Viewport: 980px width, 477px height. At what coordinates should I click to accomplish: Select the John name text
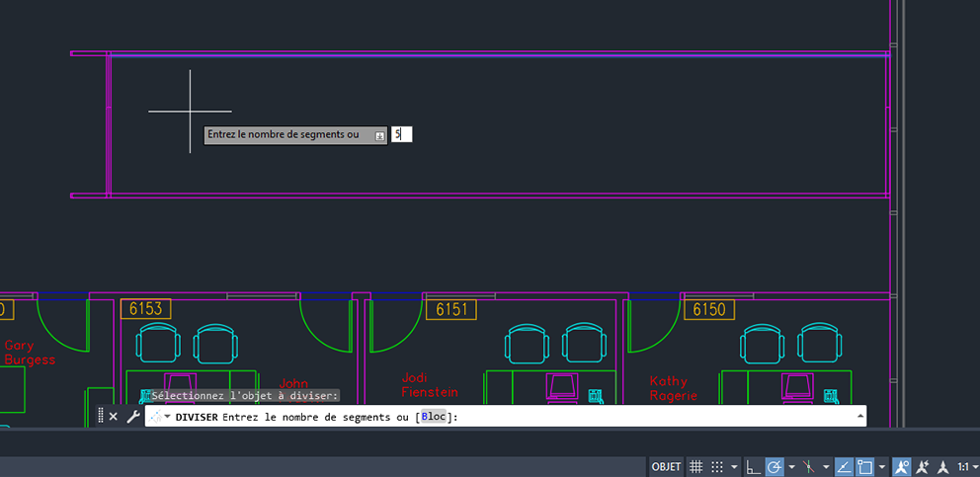[293, 383]
